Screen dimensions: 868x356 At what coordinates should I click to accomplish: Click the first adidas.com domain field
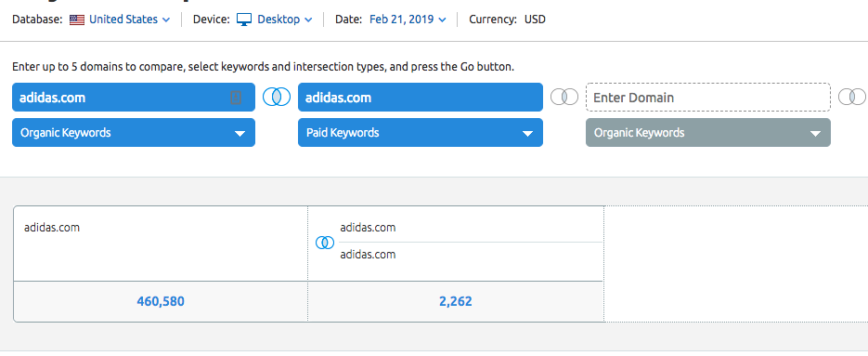(134, 98)
